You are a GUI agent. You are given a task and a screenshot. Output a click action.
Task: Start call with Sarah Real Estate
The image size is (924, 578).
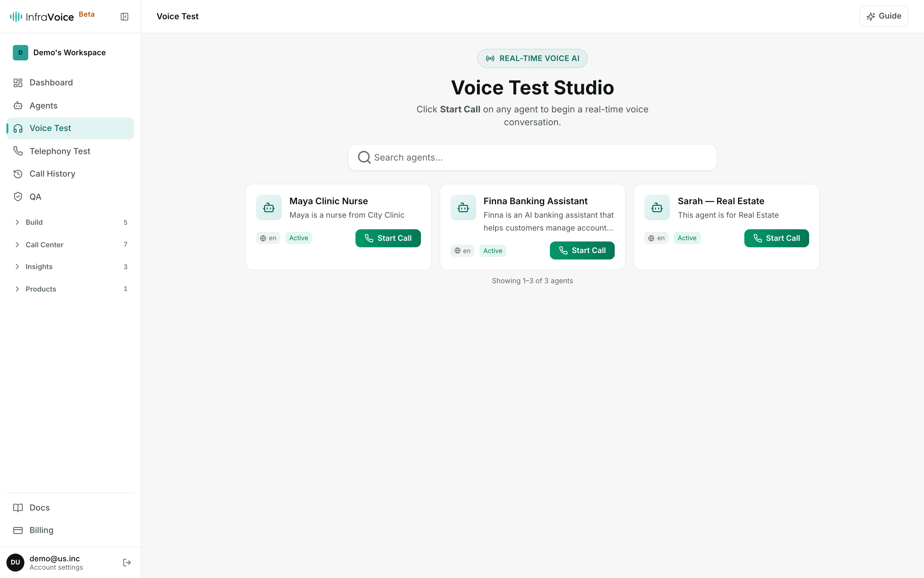point(776,238)
